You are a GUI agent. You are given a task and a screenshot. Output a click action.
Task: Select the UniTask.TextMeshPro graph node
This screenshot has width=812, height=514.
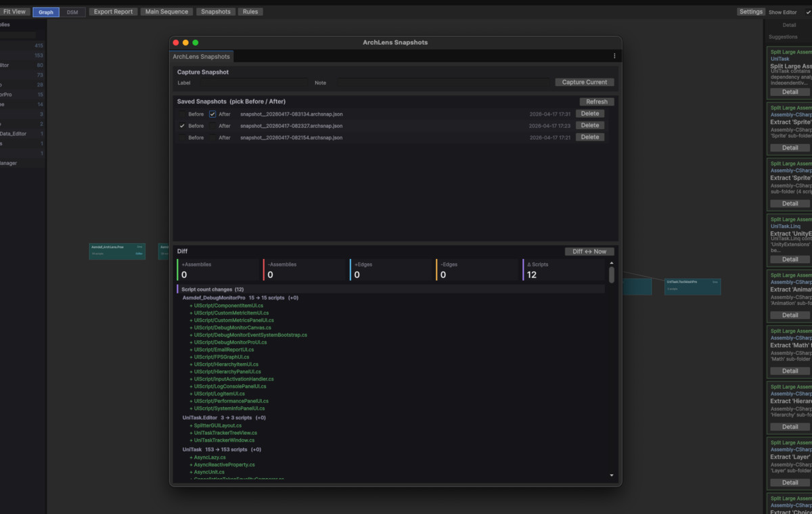tap(693, 287)
